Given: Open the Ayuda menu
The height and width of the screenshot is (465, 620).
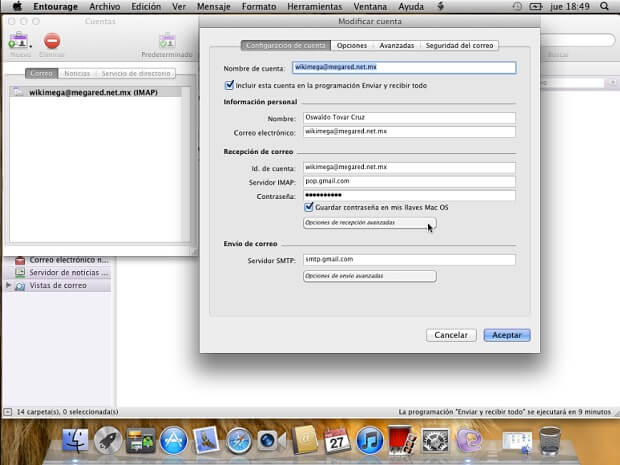Looking at the screenshot, I should [411, 6].
